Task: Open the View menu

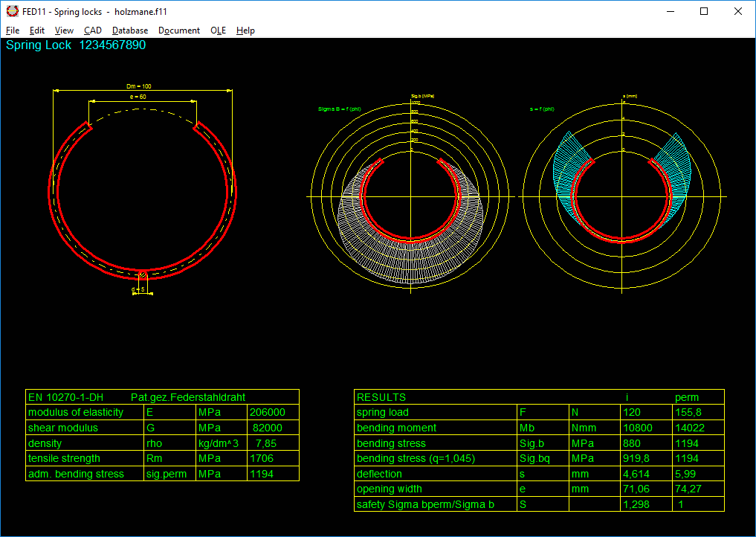Action: (65, 30)
